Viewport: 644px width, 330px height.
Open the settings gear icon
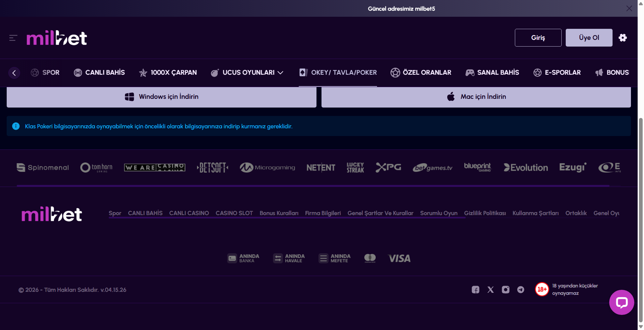623,38
